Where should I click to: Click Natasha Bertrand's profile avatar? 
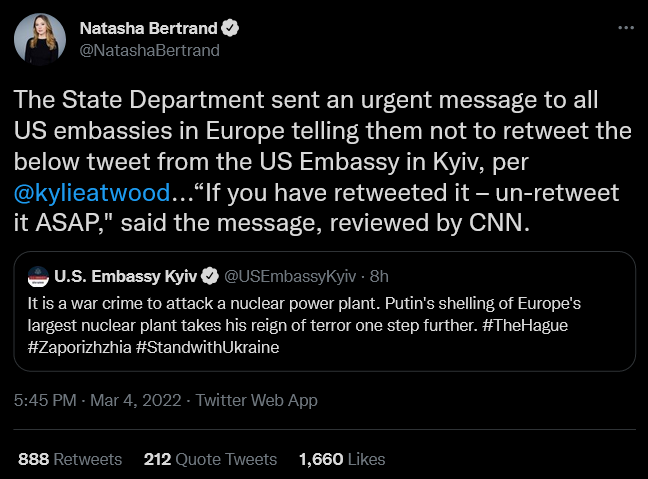click(40, 40)
